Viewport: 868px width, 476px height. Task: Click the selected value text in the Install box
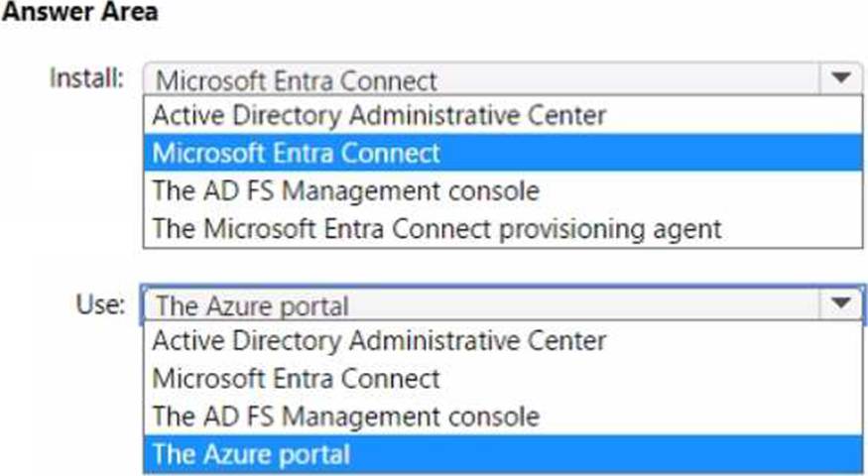(297, 82)
